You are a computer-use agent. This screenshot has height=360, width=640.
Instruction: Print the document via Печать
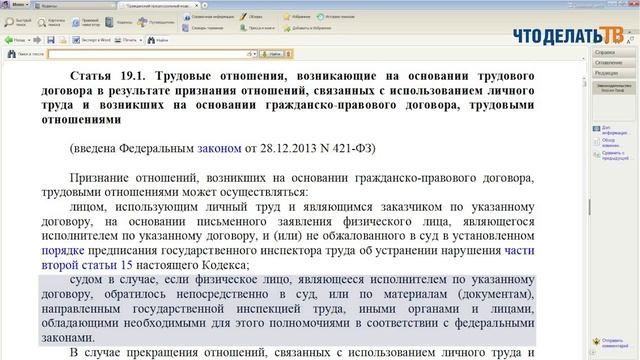pos(126,40)
